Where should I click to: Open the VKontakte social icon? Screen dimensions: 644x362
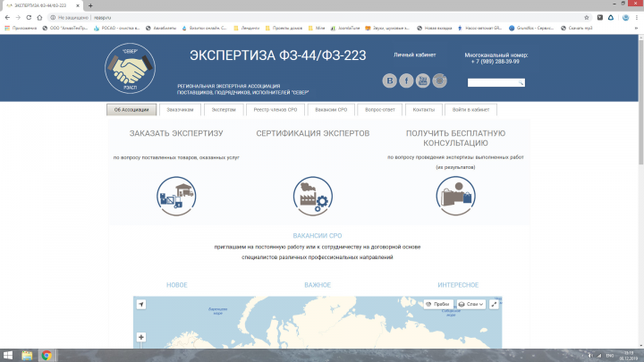point(389,80)
